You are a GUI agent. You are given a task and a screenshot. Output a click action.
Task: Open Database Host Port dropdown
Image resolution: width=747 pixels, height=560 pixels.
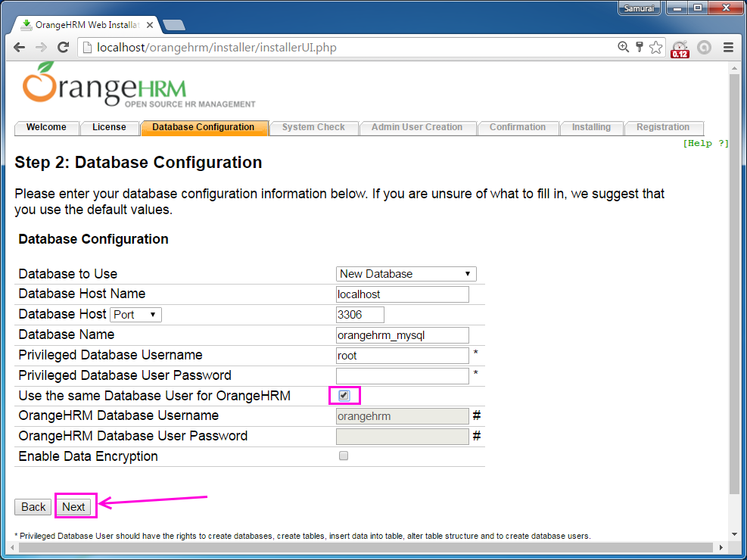(x=135, y=315)
